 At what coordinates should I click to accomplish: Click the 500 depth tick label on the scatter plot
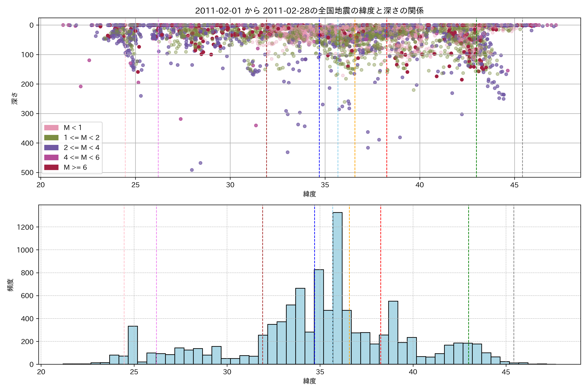pyautogui.click(x=27, y=173)
